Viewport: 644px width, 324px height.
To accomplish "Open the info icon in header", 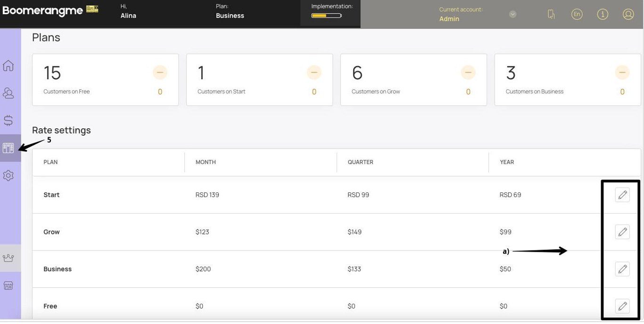I will pyautogui.click(x=602, y=14).
